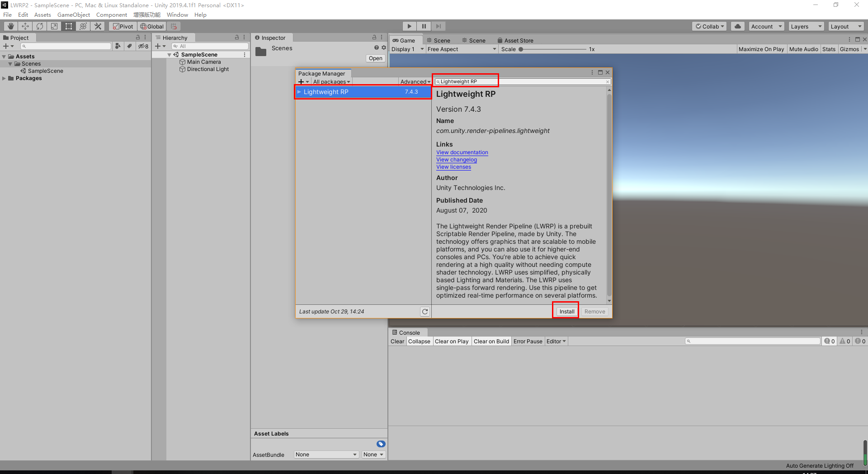
Task: Select the Scale tool
Action: pos(54,26)
